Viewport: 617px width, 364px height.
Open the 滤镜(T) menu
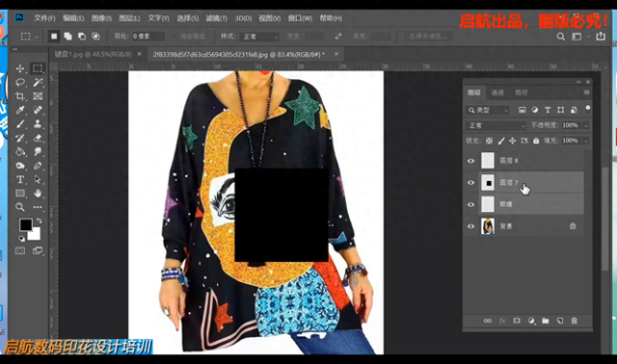(x=216, y=18)
